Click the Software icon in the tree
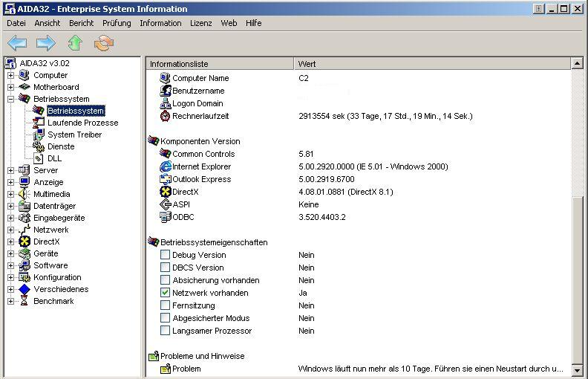The width and height of the screenshot is (588, 379). point(24,265)
